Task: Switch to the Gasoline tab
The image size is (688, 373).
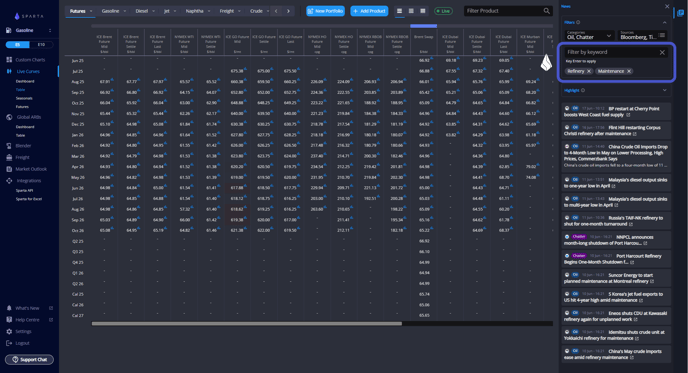Action: [x=110, y=11]
